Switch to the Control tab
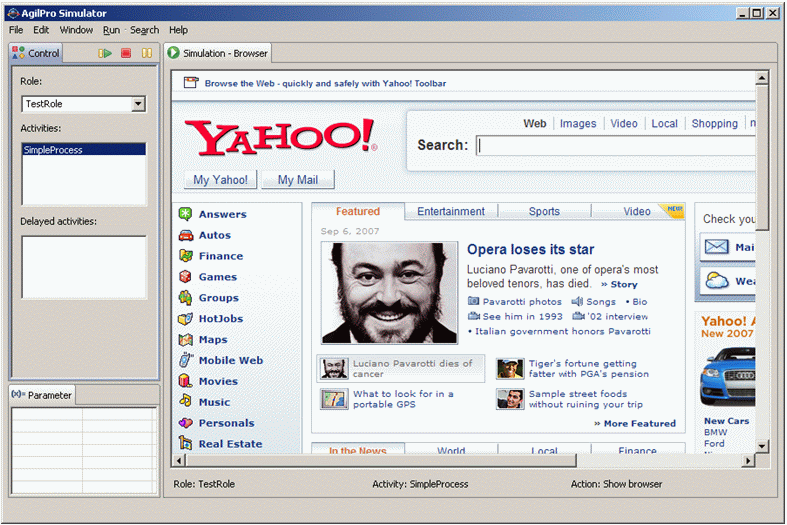This screenshot has height=525, width=787. [36, 53]
